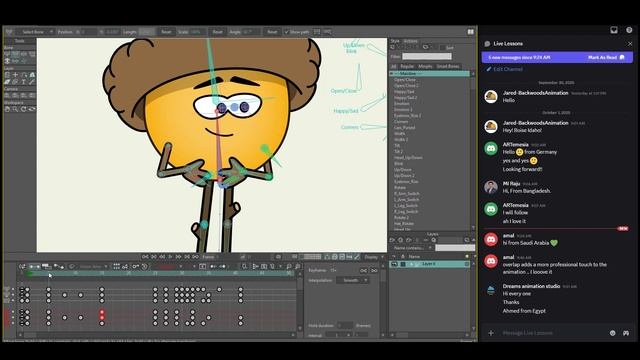
Task: Click the plus attach button in Discord
Action: pyautogui.click(x=491, y=333)
